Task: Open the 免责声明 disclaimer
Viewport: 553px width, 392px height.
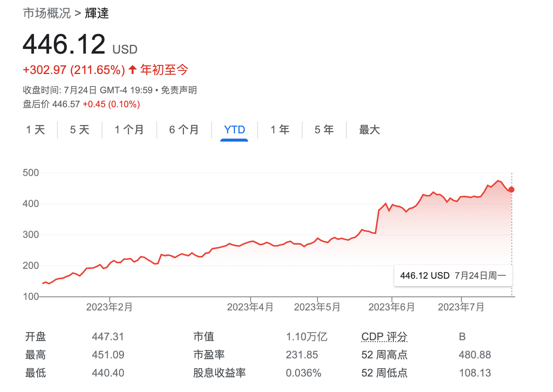Action: pyautogui.click(x=178, y=90)
